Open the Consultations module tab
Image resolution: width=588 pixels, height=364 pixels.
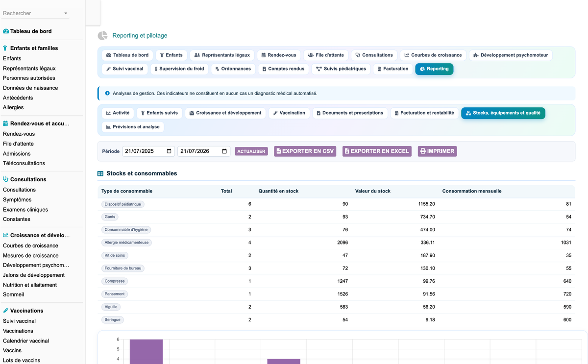click(374, 55)
